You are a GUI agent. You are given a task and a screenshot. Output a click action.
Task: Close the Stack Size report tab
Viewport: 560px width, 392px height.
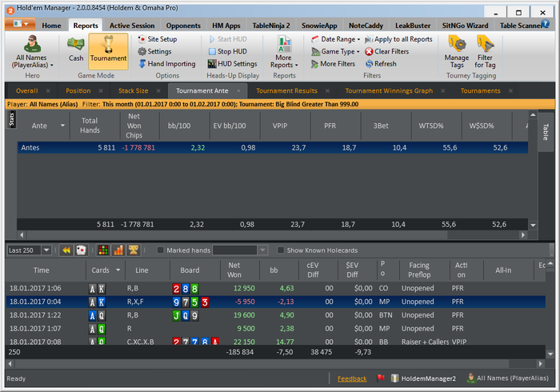pos(158,91)
